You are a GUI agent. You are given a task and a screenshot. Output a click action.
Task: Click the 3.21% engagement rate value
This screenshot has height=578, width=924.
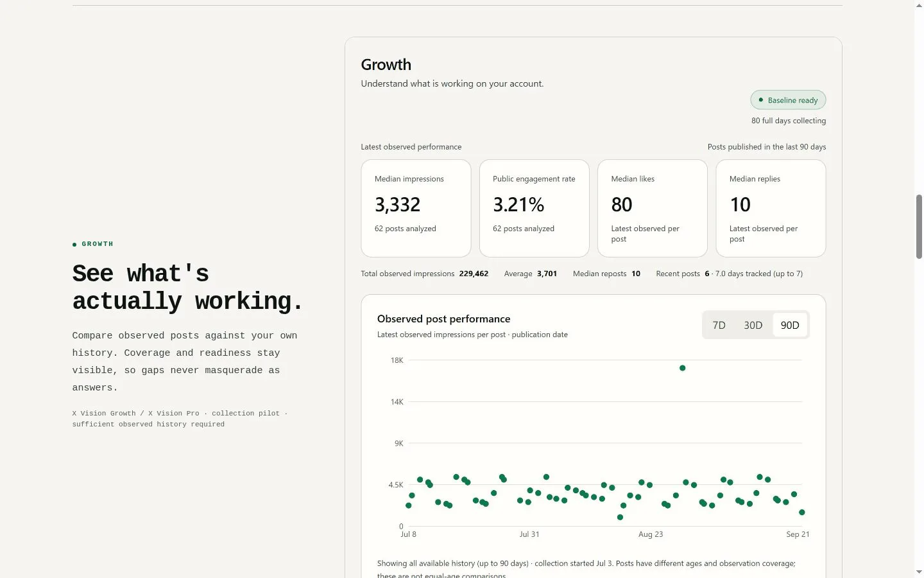pyautogui.click(x=518, y=205)
